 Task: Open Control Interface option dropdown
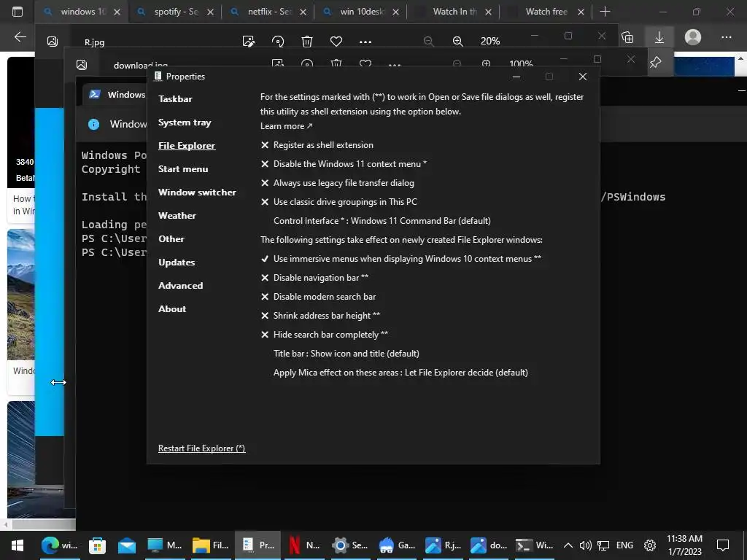382,221
